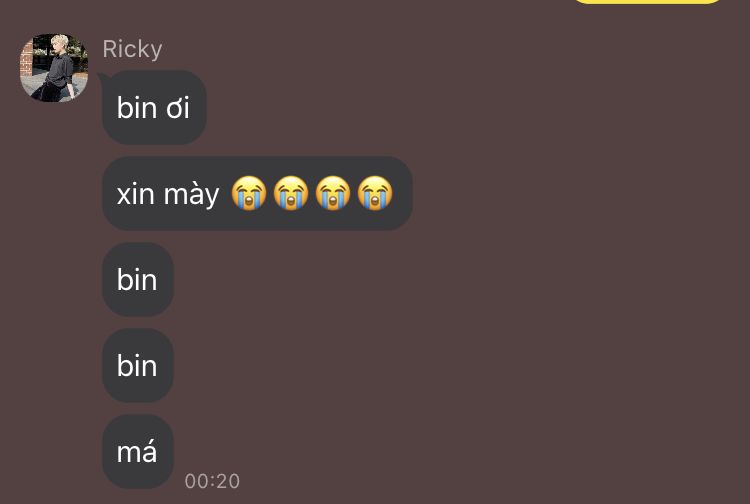The image size is (750, 504).
Task: Select the "bin ơi" message bubble
Action: (x=154, y=108)
